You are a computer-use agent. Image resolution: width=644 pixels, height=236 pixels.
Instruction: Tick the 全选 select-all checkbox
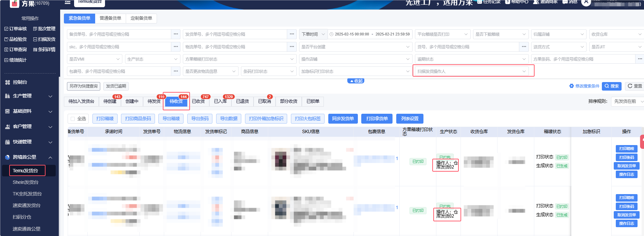pos(73,119)
